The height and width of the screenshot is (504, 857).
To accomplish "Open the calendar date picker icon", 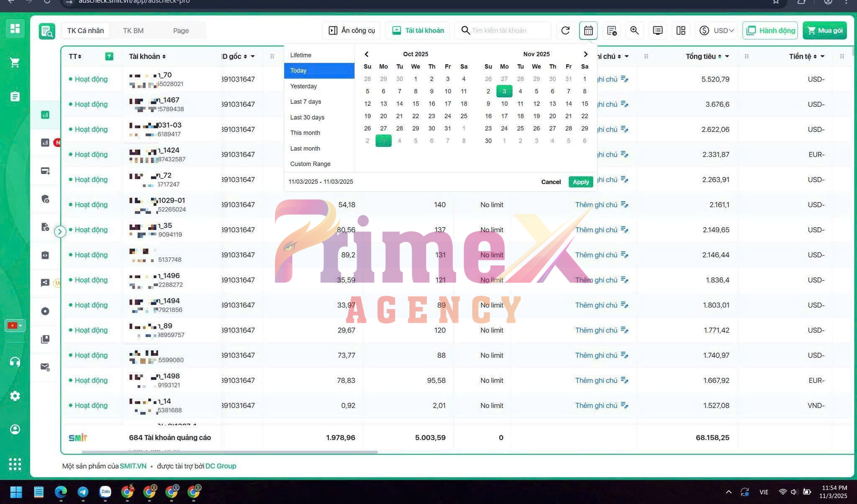I will [588, 31].
